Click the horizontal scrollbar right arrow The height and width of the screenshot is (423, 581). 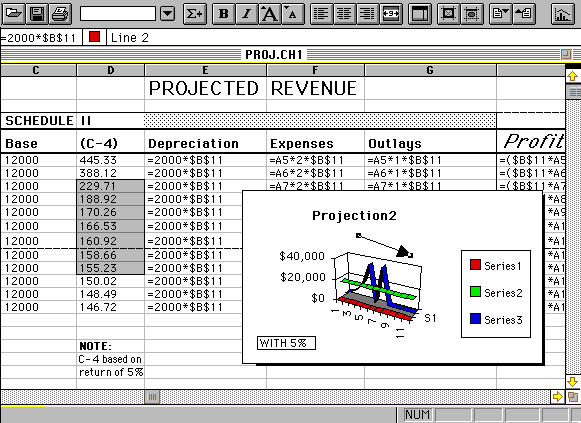557,397
